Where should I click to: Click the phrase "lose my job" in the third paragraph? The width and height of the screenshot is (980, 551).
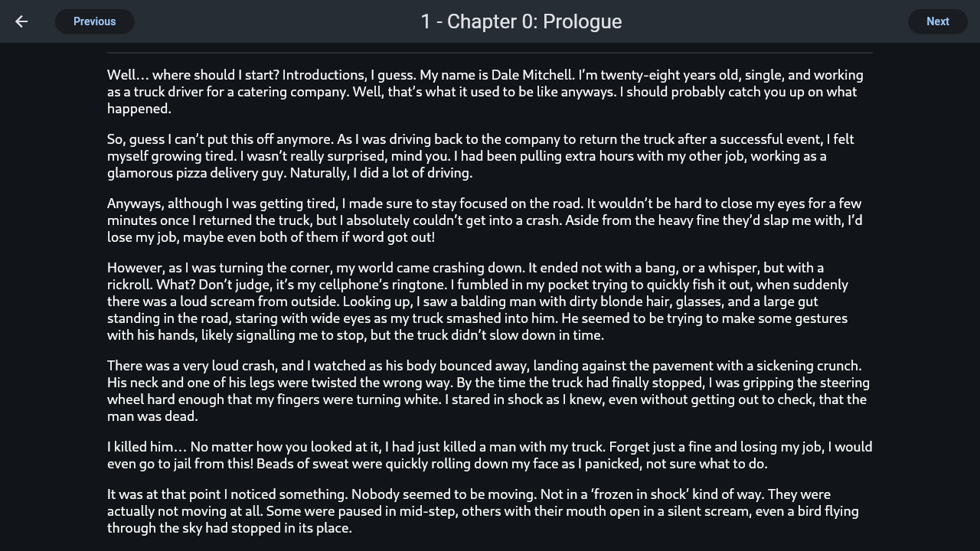(x=142, y=237)
